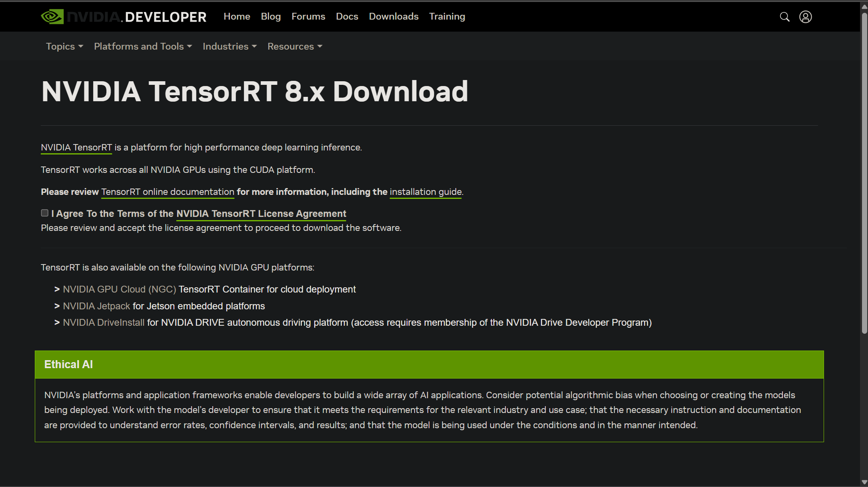Visit NVIDIA GPU Cloud (NGC) link
This screenshot has width=868, height=487.
119,289
